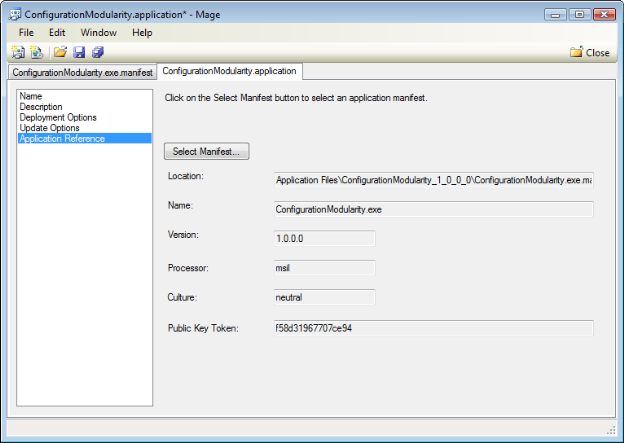Image resolution: width=624 pixels, height=443 pixels.
Task: Click the 'Version:' label
Action: tap(183, 235)
